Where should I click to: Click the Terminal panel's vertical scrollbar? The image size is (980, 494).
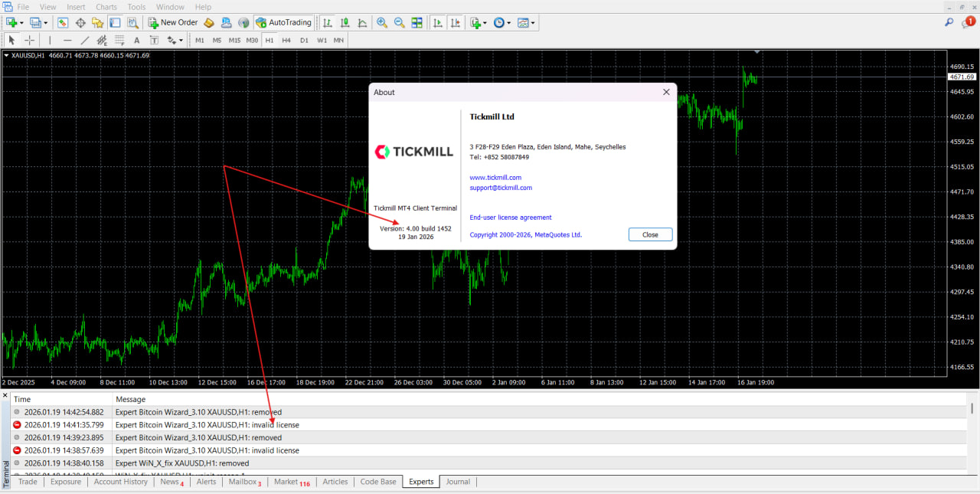coord(973,437)
